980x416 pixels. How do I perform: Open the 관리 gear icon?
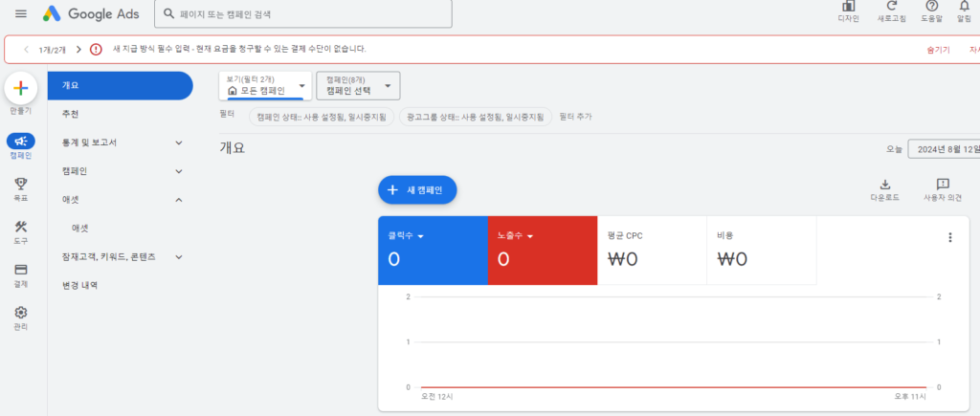[x=21, y=312]
